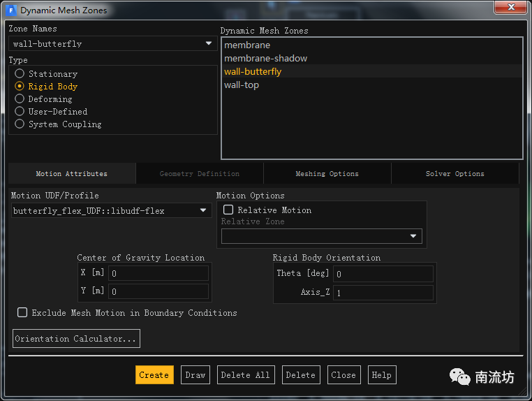This screenshot has height=401, width=532.
Task: Select the Stationary type radio button
Action: pyautogui.click(x=20, y=74)
